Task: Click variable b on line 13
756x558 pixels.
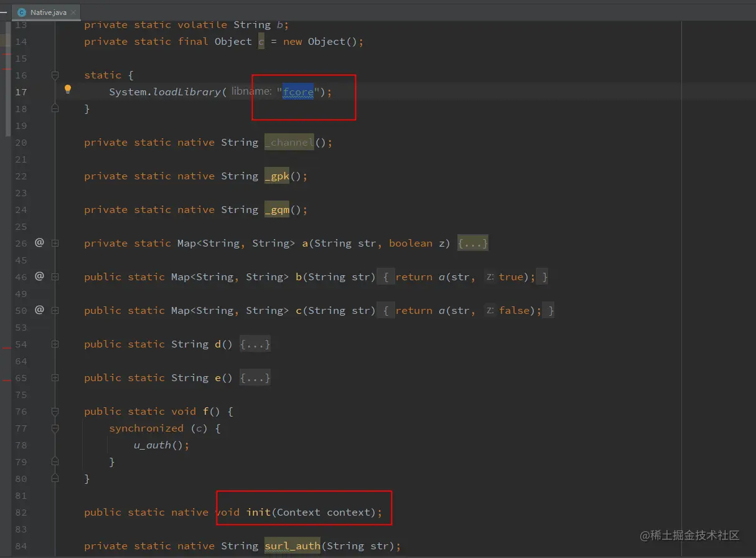Action: (280, 25)
